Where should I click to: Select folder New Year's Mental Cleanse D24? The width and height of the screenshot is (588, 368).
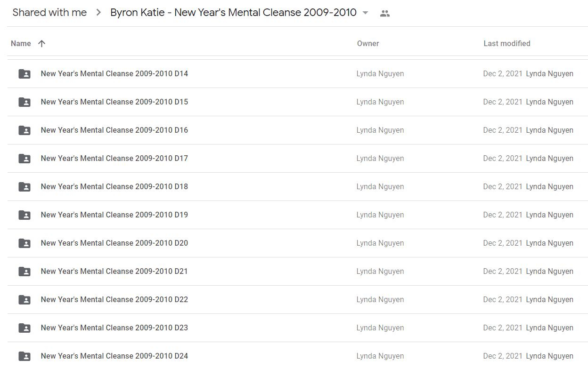114,356
